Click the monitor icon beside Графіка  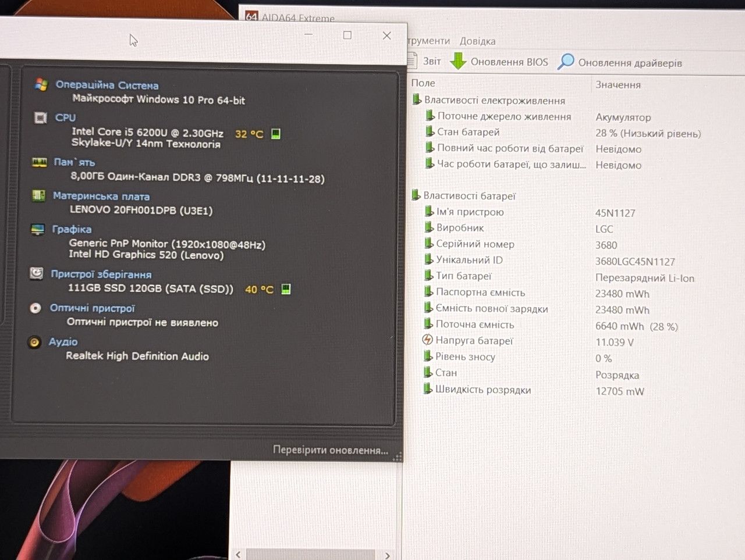tap(37, 229)
